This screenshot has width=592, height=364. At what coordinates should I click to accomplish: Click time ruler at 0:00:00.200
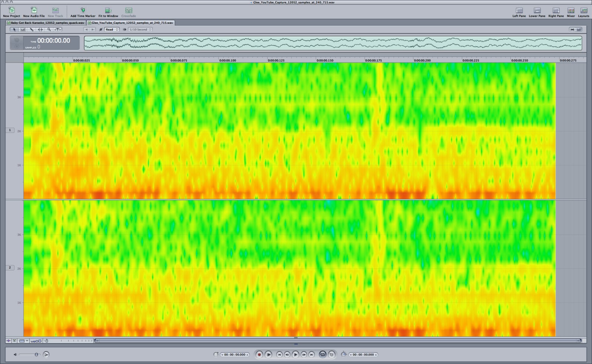422,60
